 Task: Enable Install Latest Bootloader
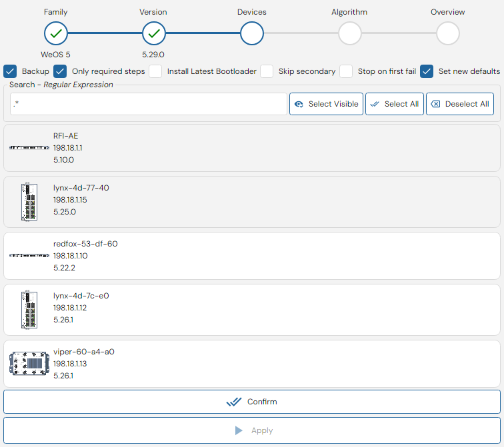[155, 71]
